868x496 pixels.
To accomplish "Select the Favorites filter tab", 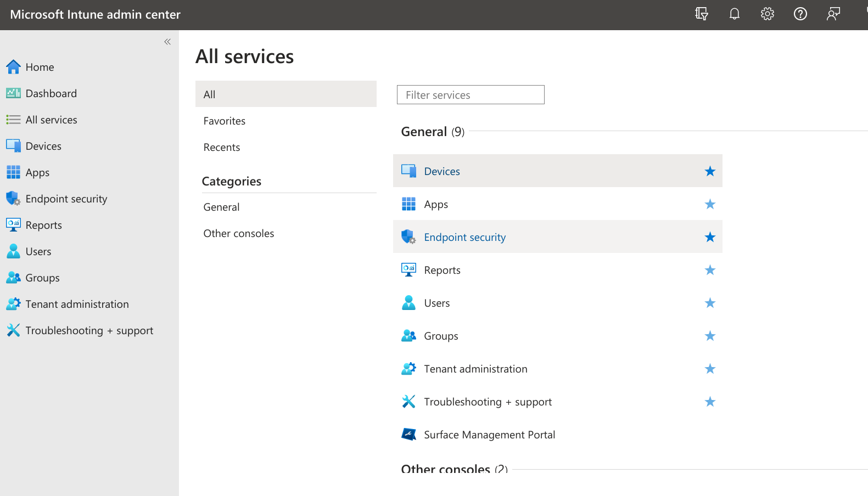I will tap(286, 121).
